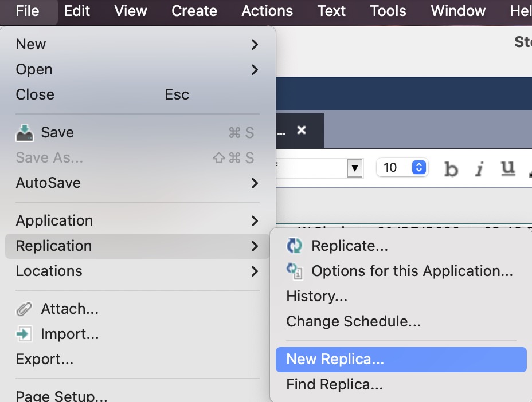Toggle underline formatting in the text toolbar
The height and width of the screenshot is (402, 532).
point(508,167)
